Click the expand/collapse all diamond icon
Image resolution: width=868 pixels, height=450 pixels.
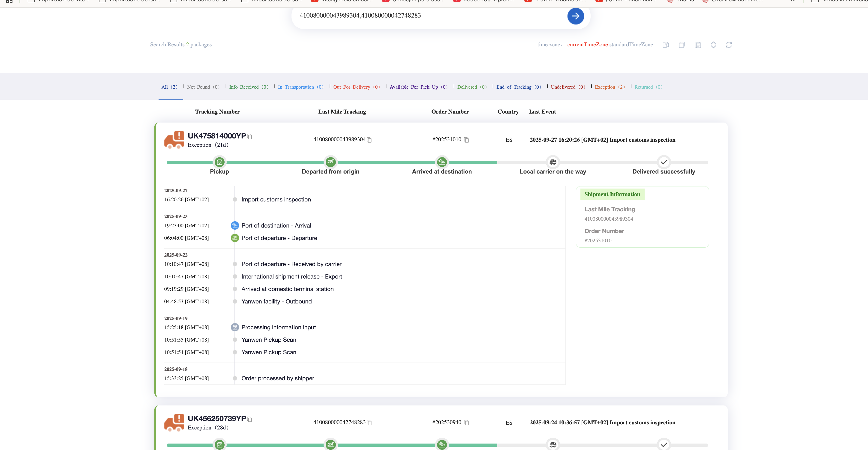[713, 45]
